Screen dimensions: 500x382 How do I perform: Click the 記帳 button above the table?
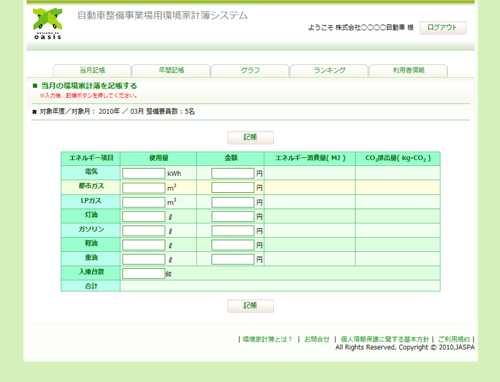point(250,137)
